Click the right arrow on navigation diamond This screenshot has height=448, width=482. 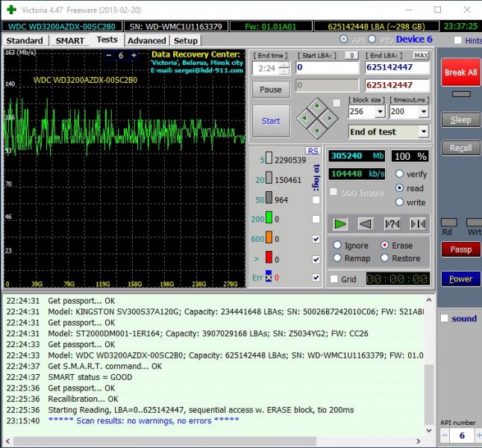(329, 117)
